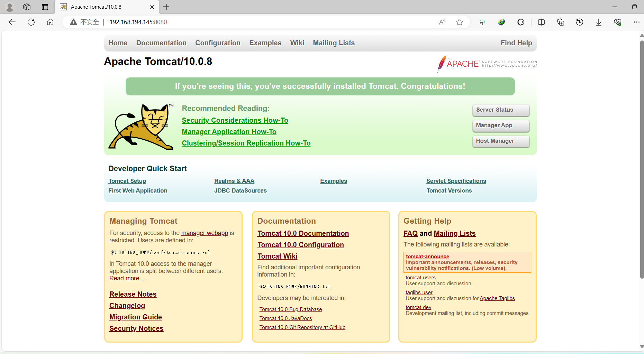The image size is (644, 354).
Task: Go back to the previous page
Action: click(x=12, y=22)
